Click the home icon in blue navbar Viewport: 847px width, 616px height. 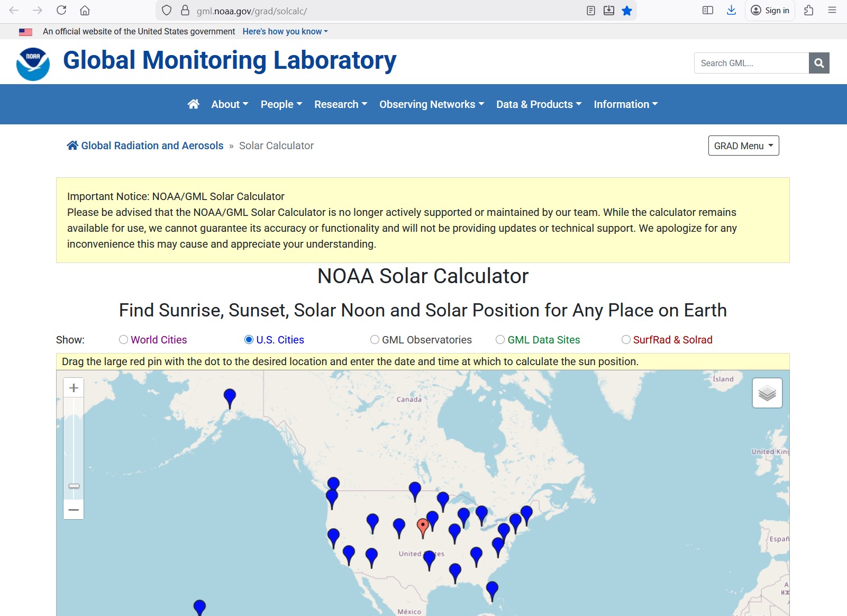click(193, 104)
